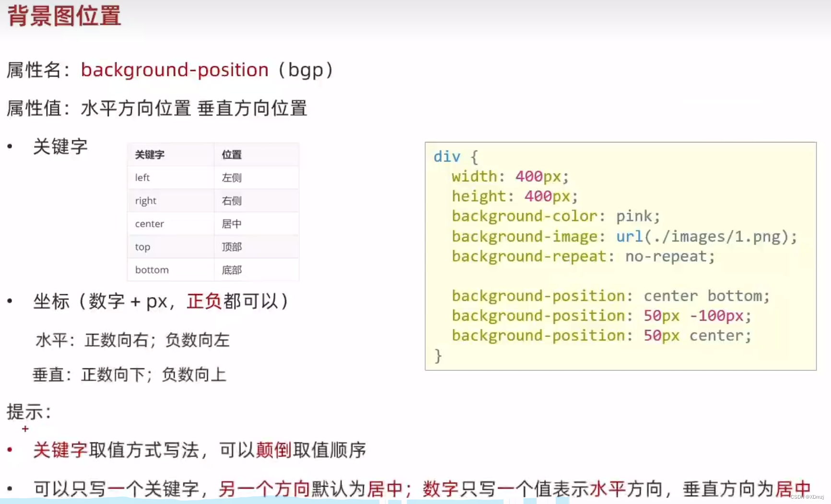Screen dimensions: 831x504
Task: Click the table cell '底部'
Action: pyautogui.click(x=256, y=270)
